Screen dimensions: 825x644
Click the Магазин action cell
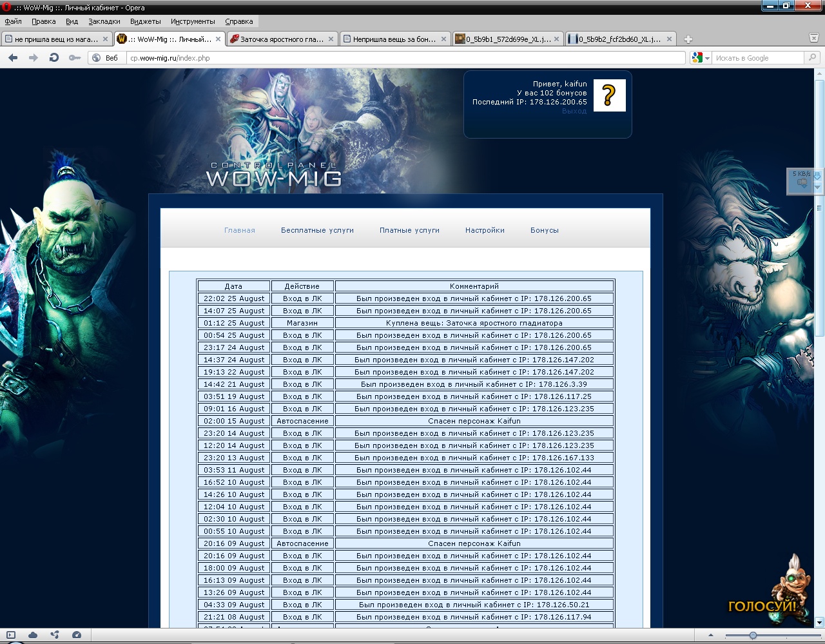(x=302, y=323)
